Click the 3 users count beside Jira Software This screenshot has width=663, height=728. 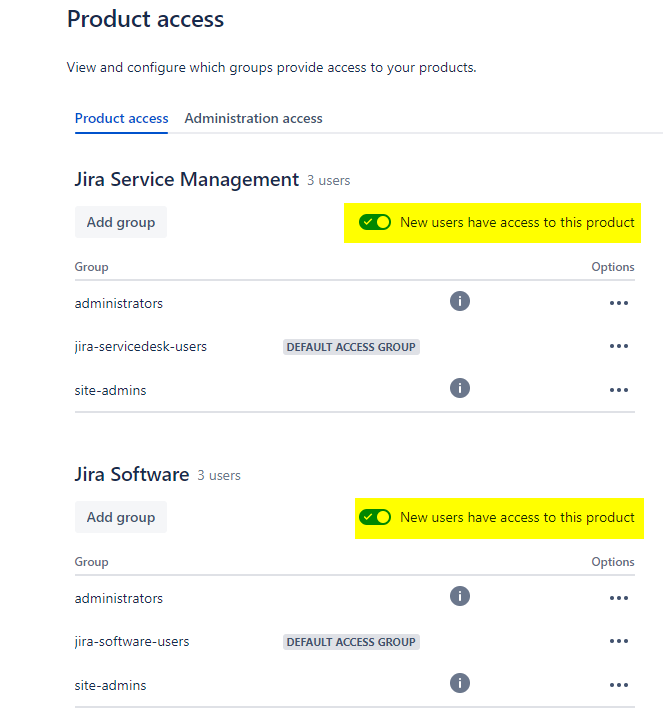(219, 475)
